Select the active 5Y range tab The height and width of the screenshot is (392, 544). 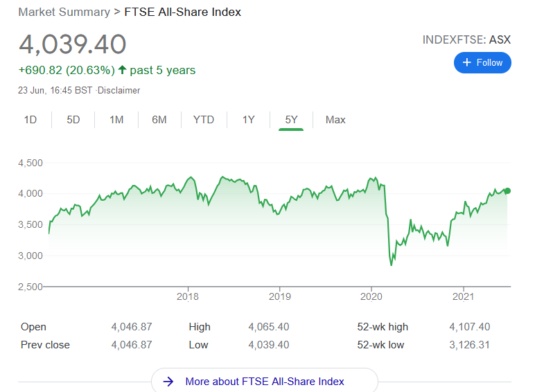(291, 120)
